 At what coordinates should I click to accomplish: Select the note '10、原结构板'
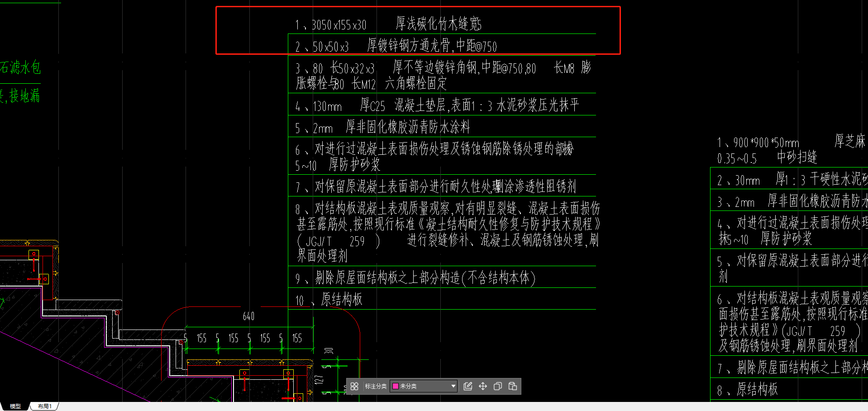point(329,300)
